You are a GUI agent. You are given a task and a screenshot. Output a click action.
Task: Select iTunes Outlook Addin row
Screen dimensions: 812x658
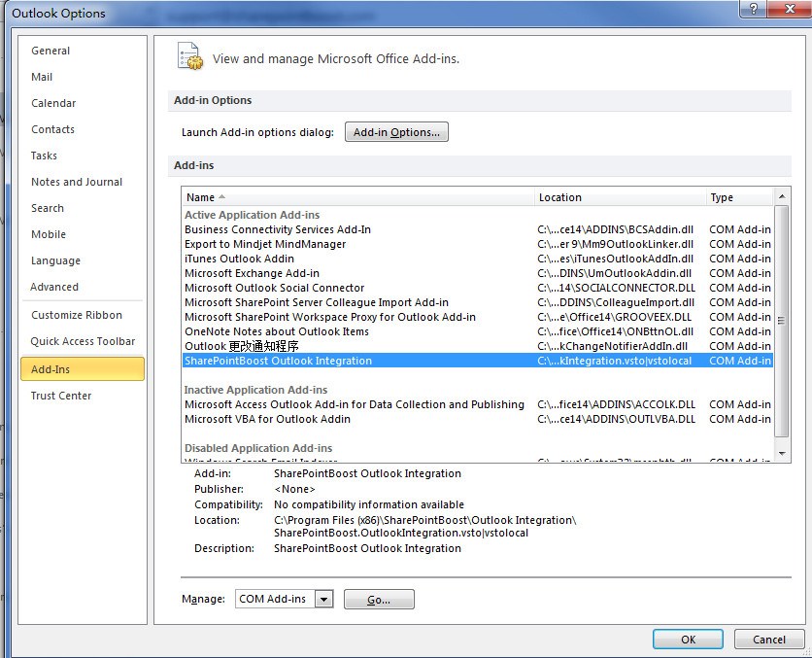(x=478, y=259)
